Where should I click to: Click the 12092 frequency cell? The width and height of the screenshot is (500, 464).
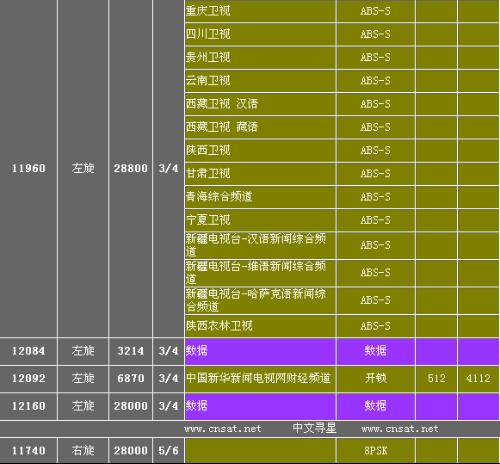(x=29, y=379)
